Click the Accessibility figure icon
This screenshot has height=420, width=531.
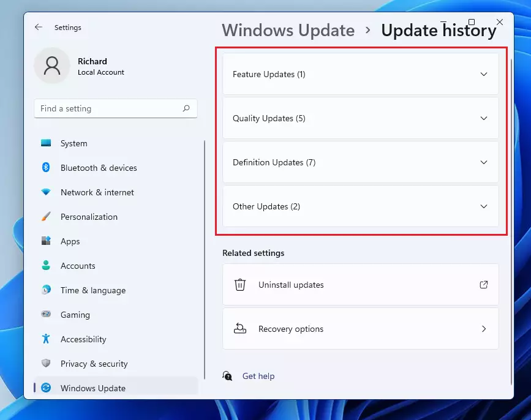46,339
